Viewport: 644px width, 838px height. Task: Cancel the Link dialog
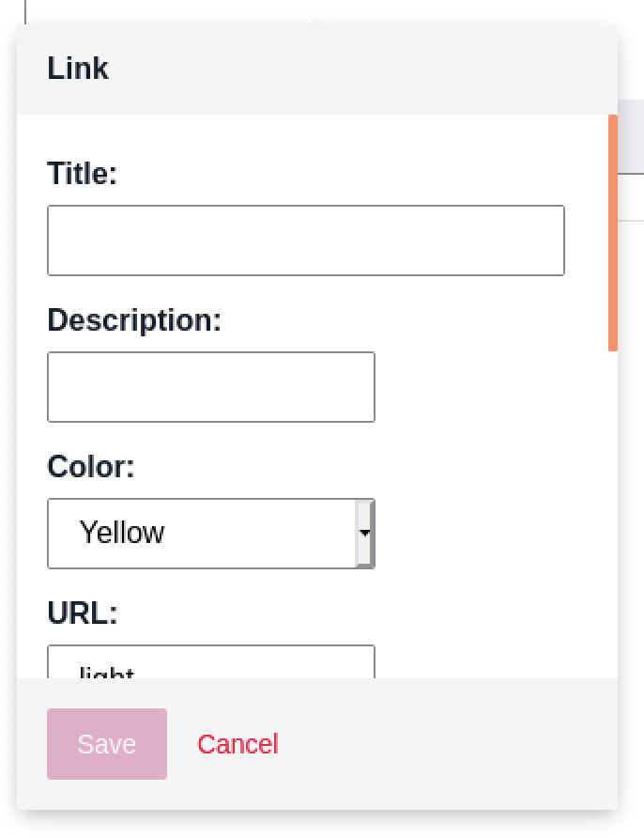pos(238,744)
